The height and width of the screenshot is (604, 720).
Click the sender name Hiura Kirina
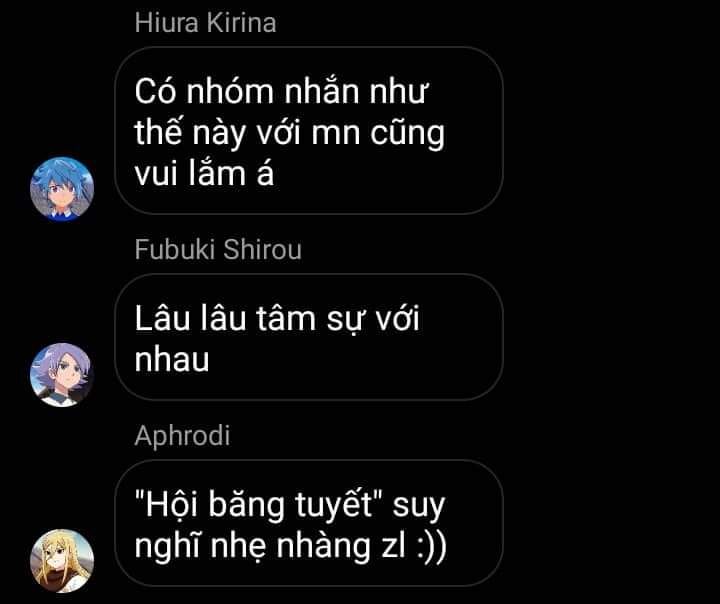tap(205, 23)
